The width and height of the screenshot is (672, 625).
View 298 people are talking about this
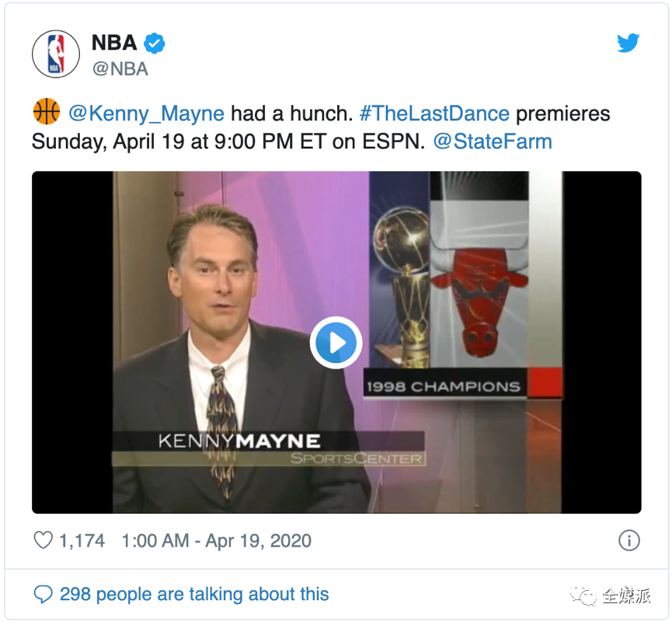[x=194, y=594]
